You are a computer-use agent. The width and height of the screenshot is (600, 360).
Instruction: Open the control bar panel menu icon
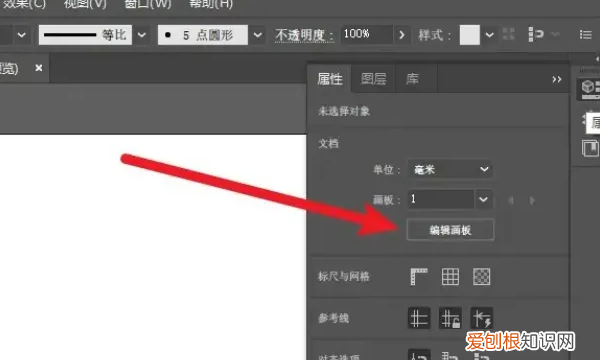585,35
